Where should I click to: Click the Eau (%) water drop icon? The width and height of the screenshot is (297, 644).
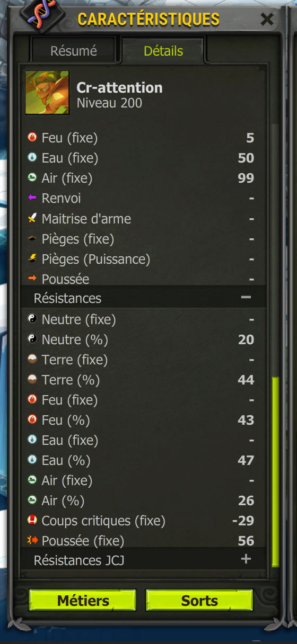pos(32,460)
